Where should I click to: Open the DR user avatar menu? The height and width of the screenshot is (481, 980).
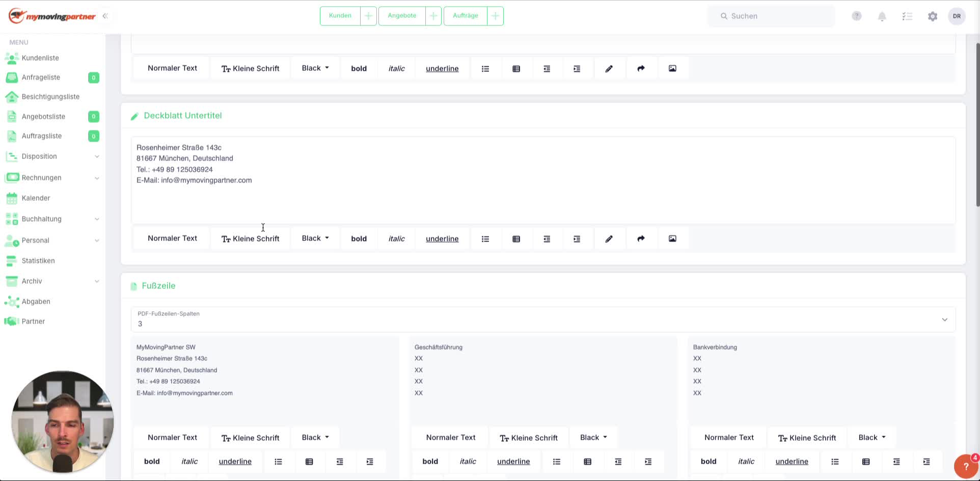click(957, 16)
